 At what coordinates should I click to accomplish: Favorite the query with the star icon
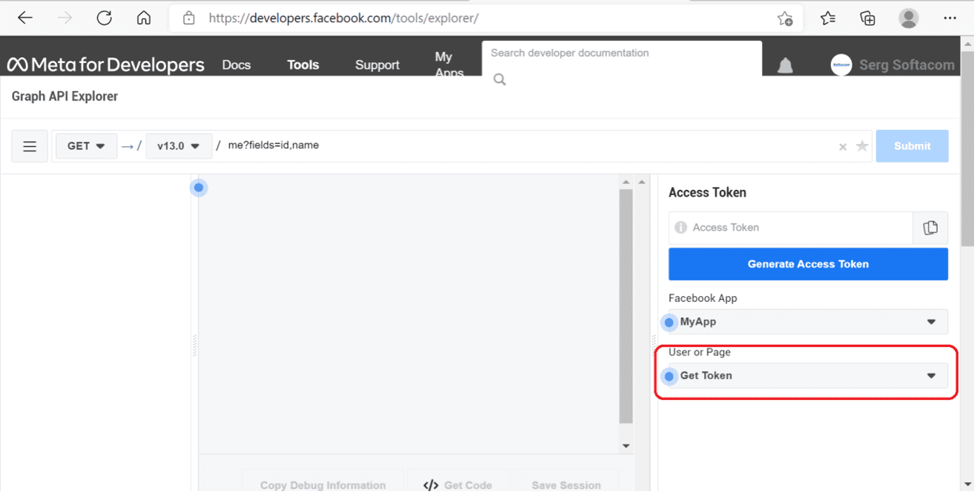coord(862,146)
